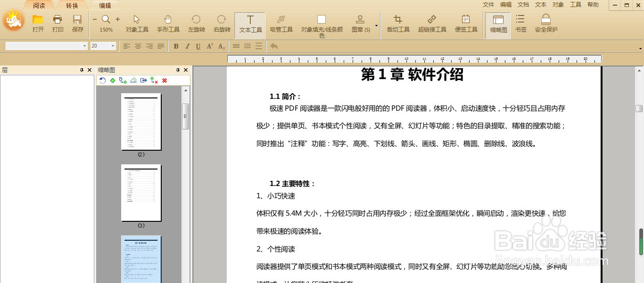Screen dimensions: 644x283
Task: Click the scanner add icon in thumbnails
Action: pyautogui.click(x=133, y=81)
